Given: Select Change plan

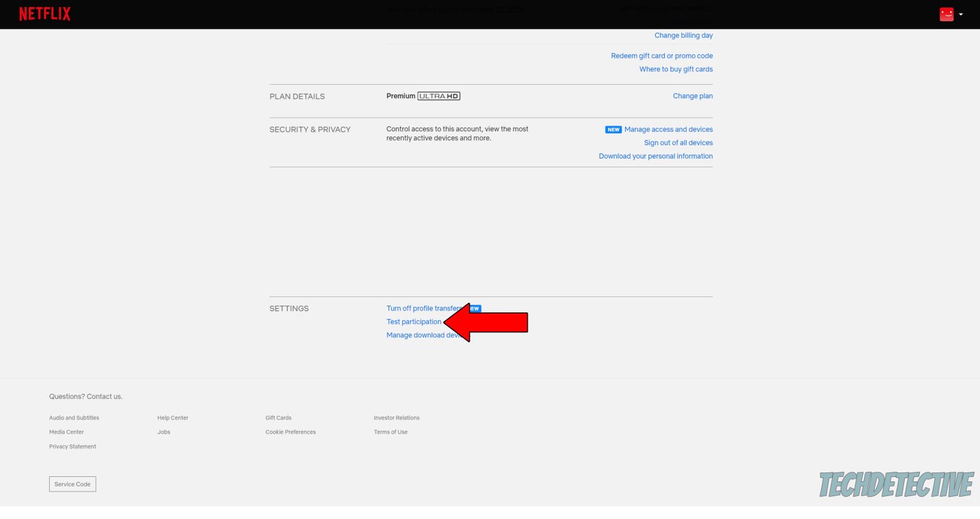Looking at the screenshot, I should (x=692, y=96).
